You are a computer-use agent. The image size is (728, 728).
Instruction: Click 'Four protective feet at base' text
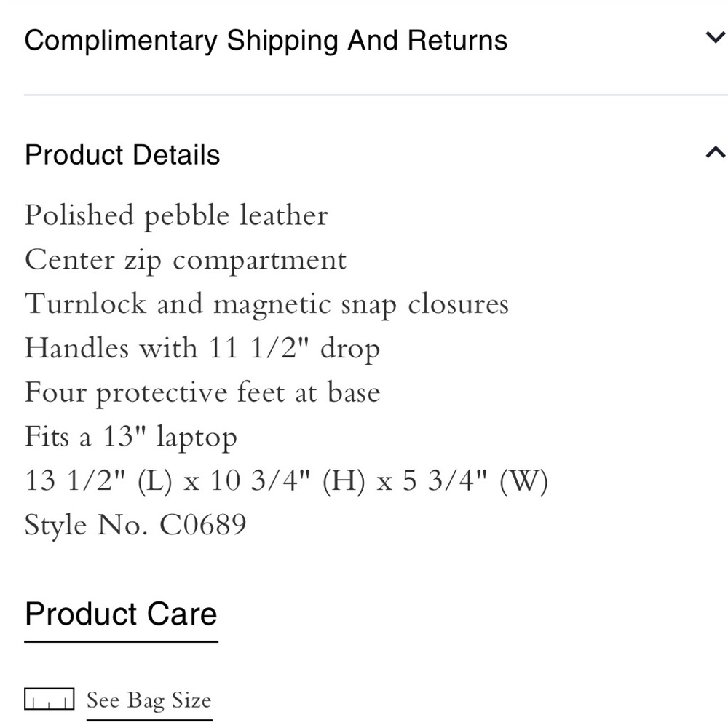pyautogui.click(x=202, y=392)
